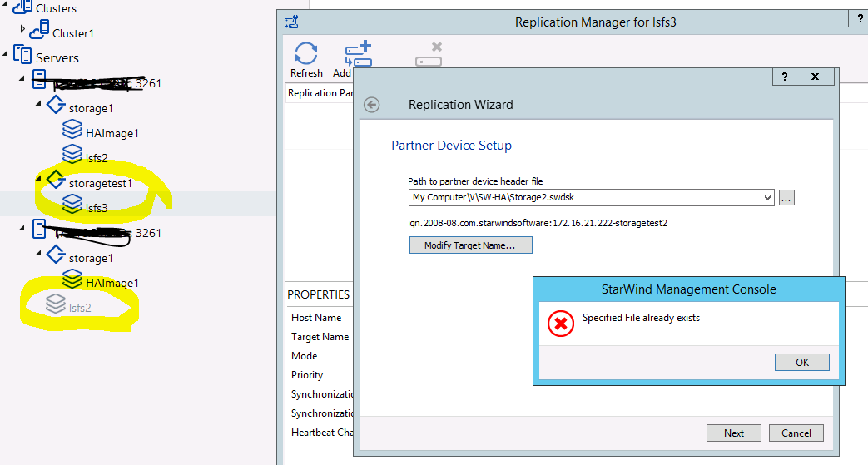Collapse the Servers tree node
Image resolution: width=868 pixels, height=465 pixels.
coord(6,54)
